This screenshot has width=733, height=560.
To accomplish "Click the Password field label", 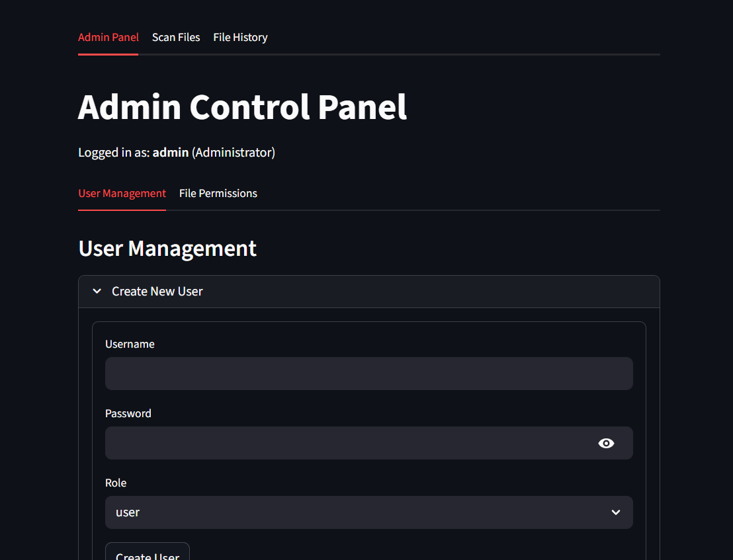I will [x=128, y=414].
